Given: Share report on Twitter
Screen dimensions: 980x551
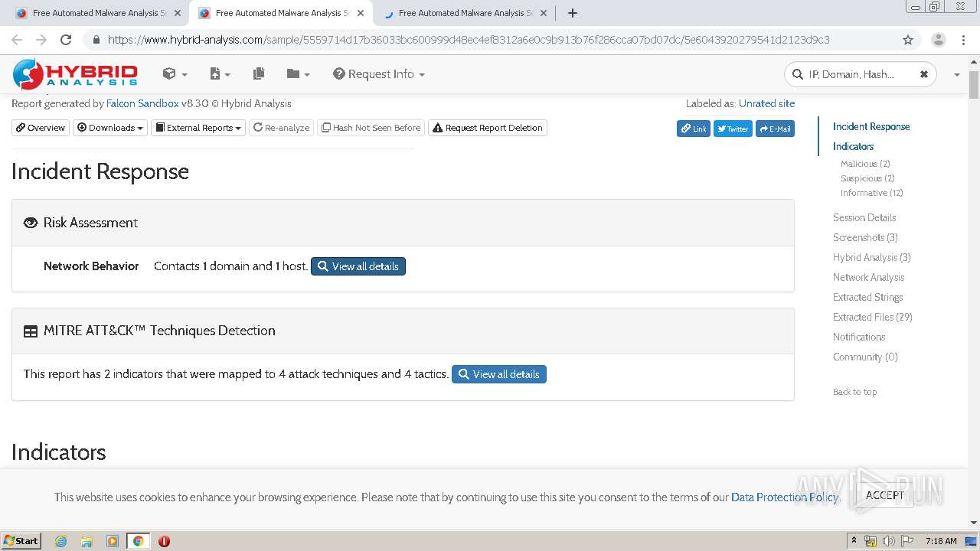Looking at the screenshot, I should point(733,129).
